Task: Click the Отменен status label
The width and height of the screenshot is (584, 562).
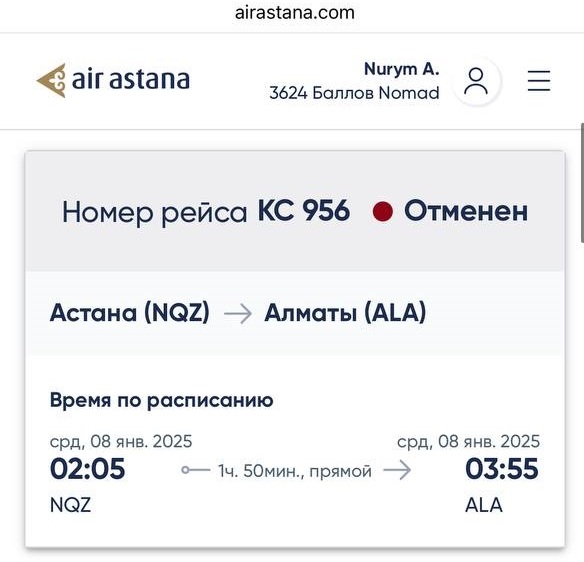Action: [x=466, y=211]
